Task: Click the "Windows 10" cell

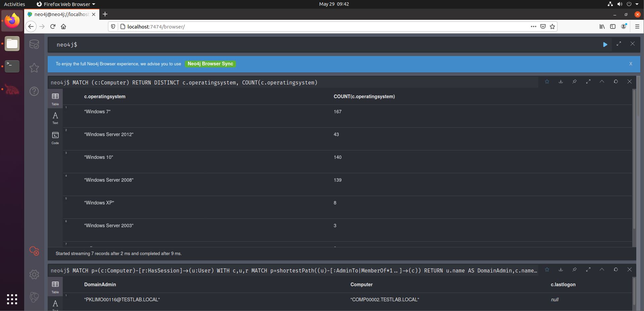Action: pos(99,157)
